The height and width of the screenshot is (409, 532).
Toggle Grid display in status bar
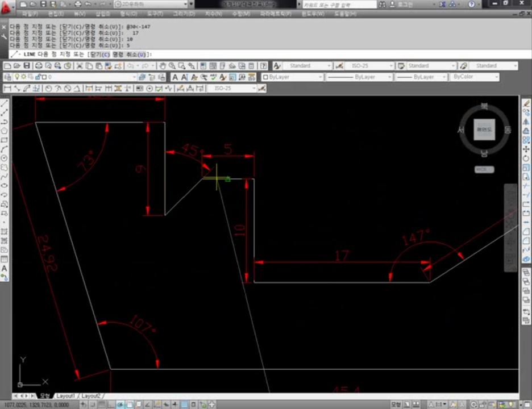(102, 404)
